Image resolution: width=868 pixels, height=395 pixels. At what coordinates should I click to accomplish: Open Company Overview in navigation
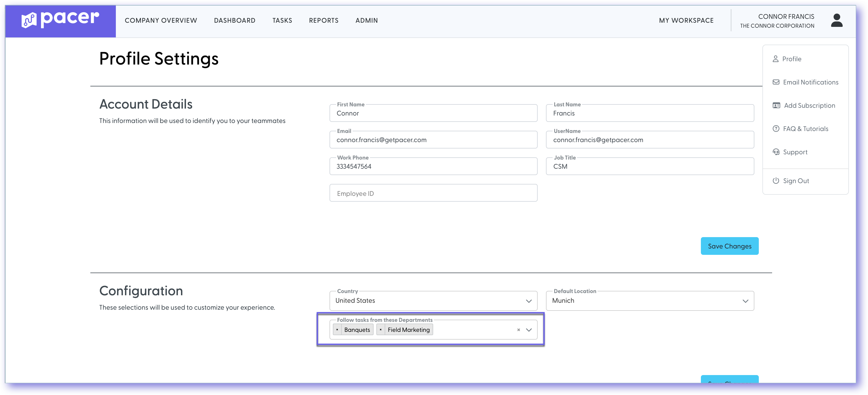[x=161, y=20]
